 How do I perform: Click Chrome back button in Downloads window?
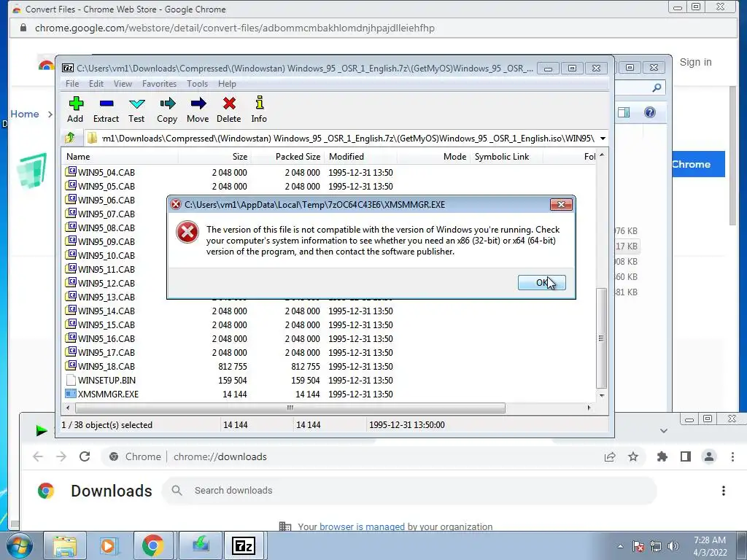click(x=38, y=456)
